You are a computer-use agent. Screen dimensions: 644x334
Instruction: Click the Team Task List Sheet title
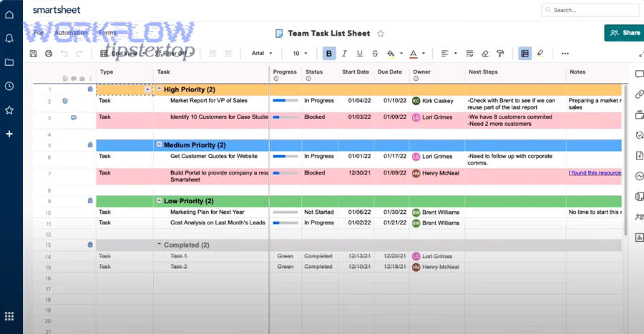click(329, 33)
